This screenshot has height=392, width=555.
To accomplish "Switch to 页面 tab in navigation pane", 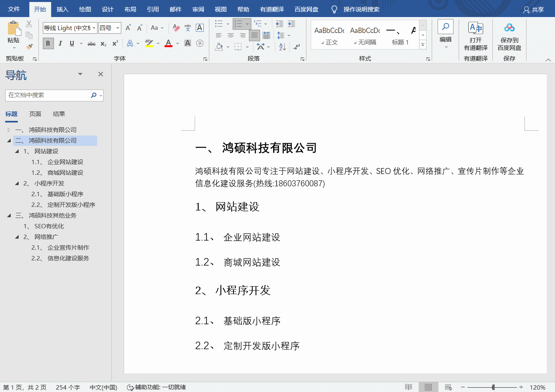I will (x=35, y=114).
